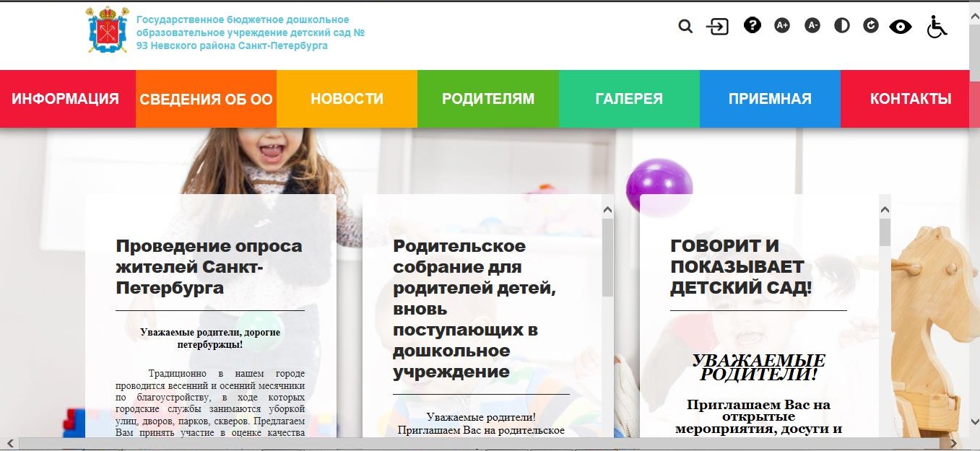980x451 pixels.
Task: Toggle visually impaired eye version
Action: pos(901,27)
